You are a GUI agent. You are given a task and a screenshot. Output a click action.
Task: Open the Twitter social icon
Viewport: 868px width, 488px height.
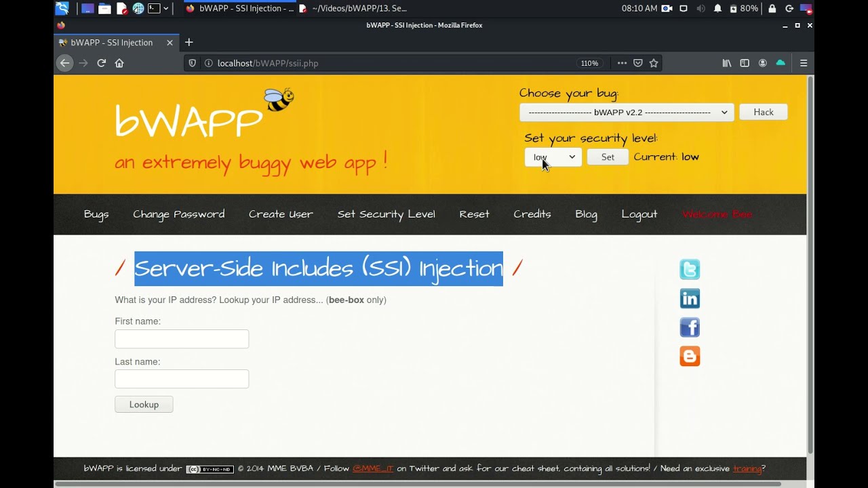[690, 270]
